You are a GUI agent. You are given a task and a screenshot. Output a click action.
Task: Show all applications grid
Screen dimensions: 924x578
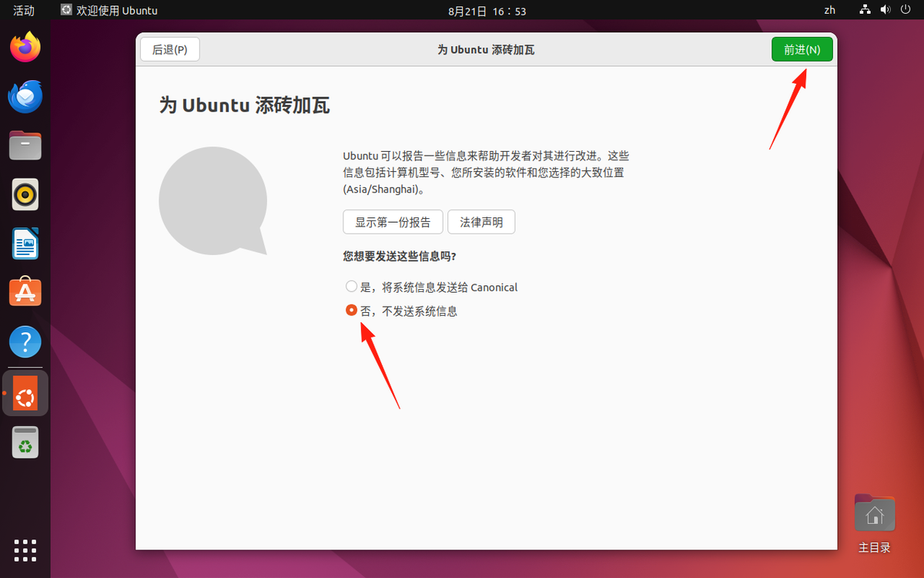(25, 550)
